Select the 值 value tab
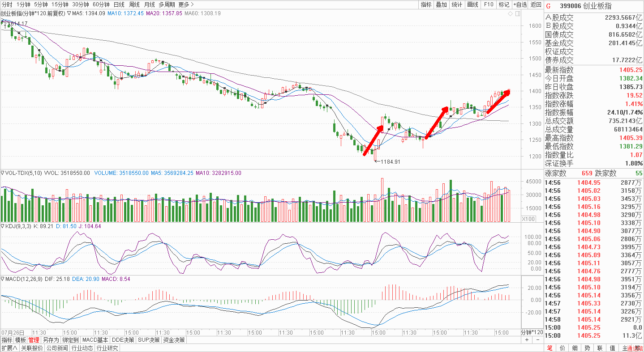644x352 pixels. point(612,348)
